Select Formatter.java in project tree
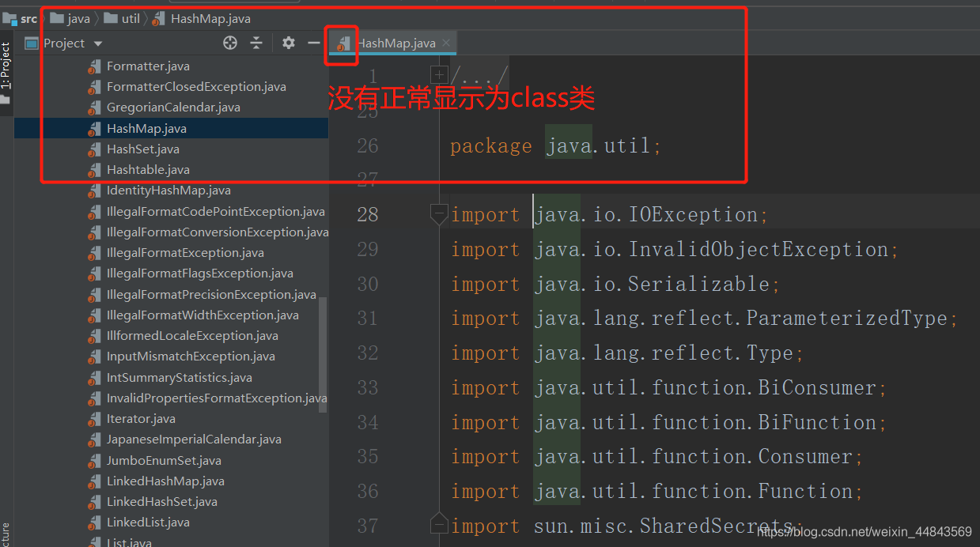 [x=148, y=66]
